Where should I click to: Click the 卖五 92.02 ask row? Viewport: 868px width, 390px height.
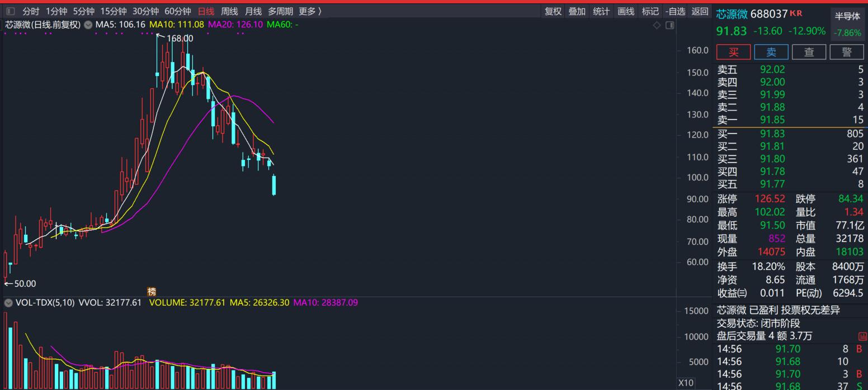pos(790,70)
